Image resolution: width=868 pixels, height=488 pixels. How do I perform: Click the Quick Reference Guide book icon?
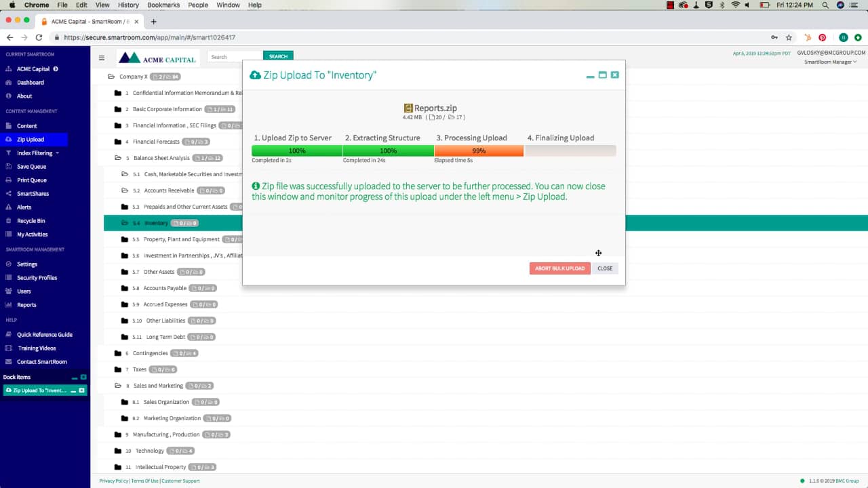click(9, 335)
